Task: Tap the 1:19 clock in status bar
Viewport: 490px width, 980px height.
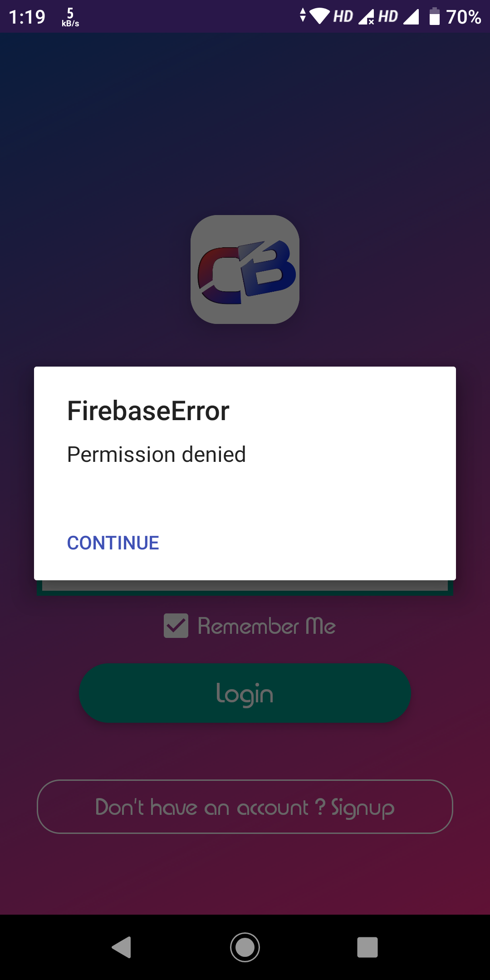Action: coord(27,17)
